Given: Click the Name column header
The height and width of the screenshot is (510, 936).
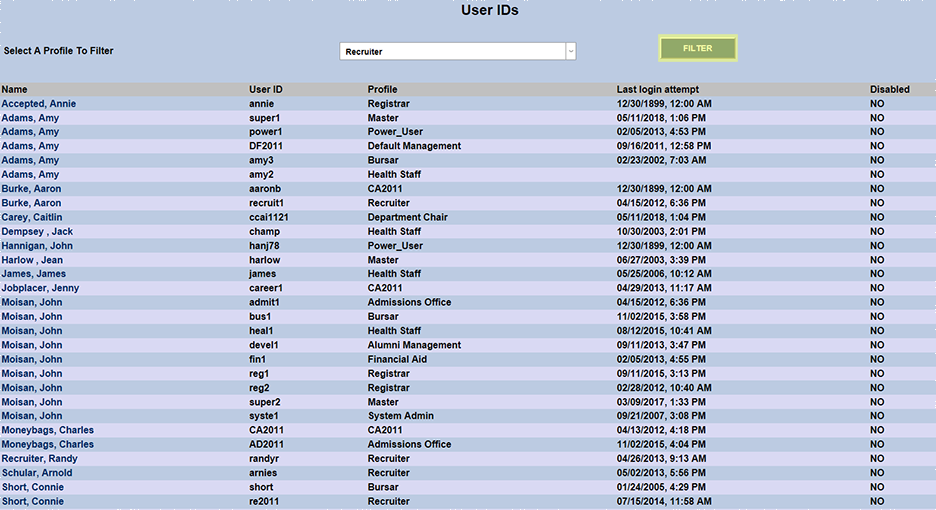Looking at the screenshot, I should pos(14,90).
